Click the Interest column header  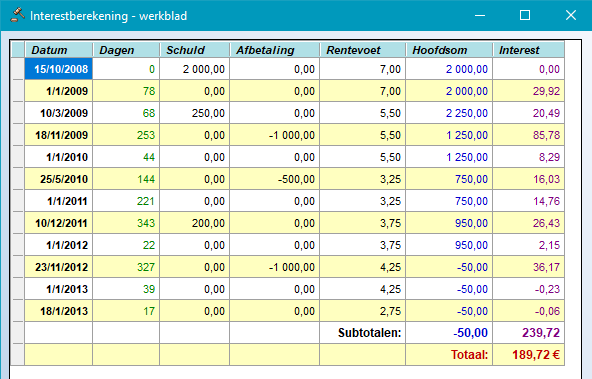tap(529, 50)
